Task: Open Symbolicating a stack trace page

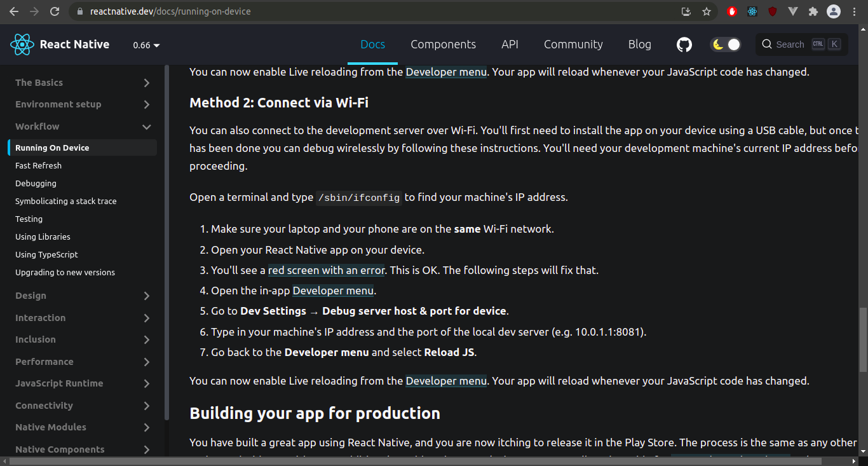Action: 66,201
